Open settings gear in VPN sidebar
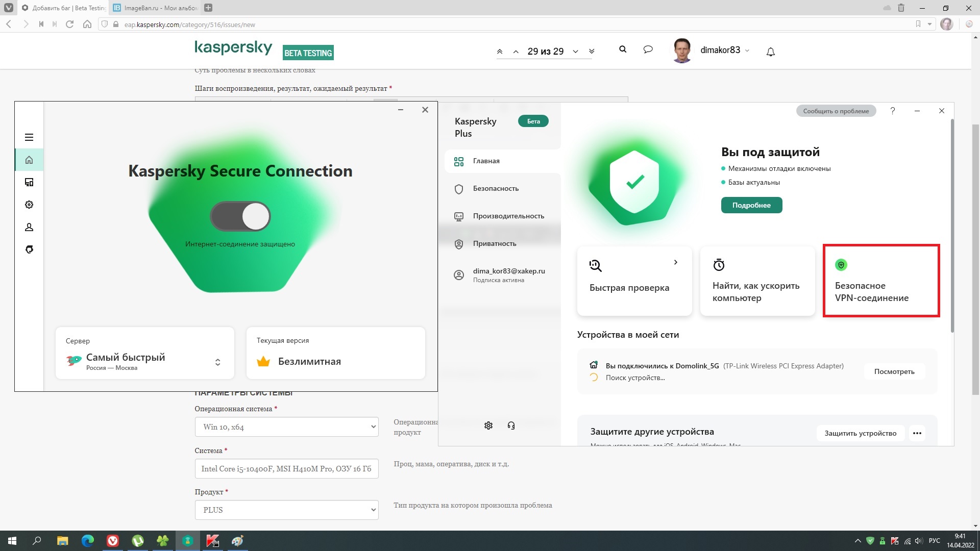Viewport: 980px width, 551px height. click(x=29, y=205)
